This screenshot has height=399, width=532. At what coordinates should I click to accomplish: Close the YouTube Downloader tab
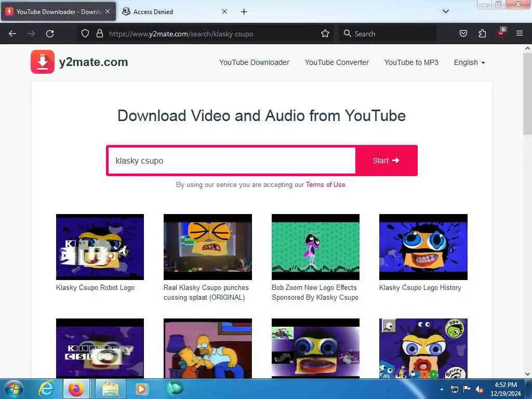[x=107, y=11]
